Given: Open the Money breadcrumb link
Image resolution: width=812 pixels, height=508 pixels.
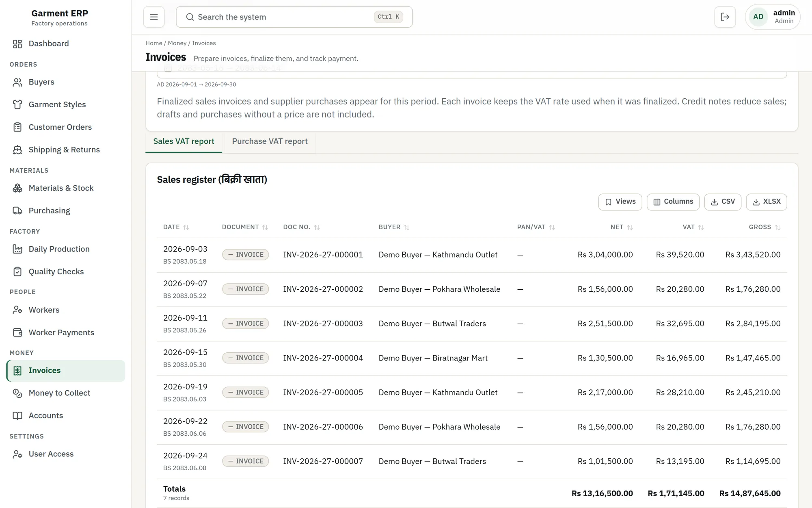Looking at the screenshot, I should click(x=177, y=43).
